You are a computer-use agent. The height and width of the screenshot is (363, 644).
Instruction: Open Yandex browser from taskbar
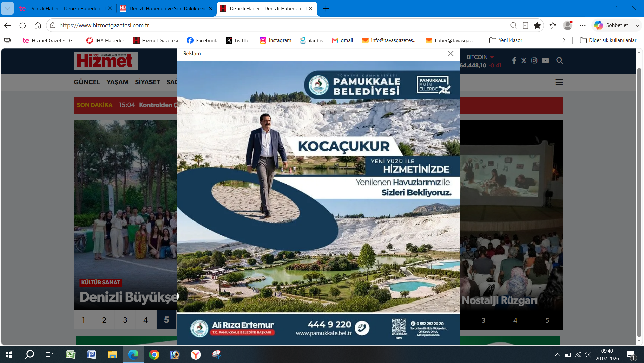pos(196,355)
